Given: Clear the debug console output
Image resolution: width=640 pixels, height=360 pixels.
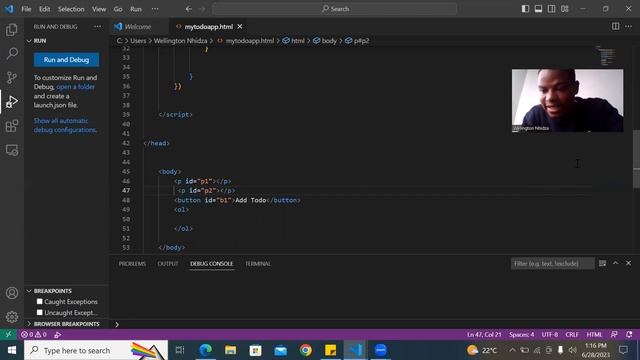Looking at the screenshot, I should pos(602,263).
